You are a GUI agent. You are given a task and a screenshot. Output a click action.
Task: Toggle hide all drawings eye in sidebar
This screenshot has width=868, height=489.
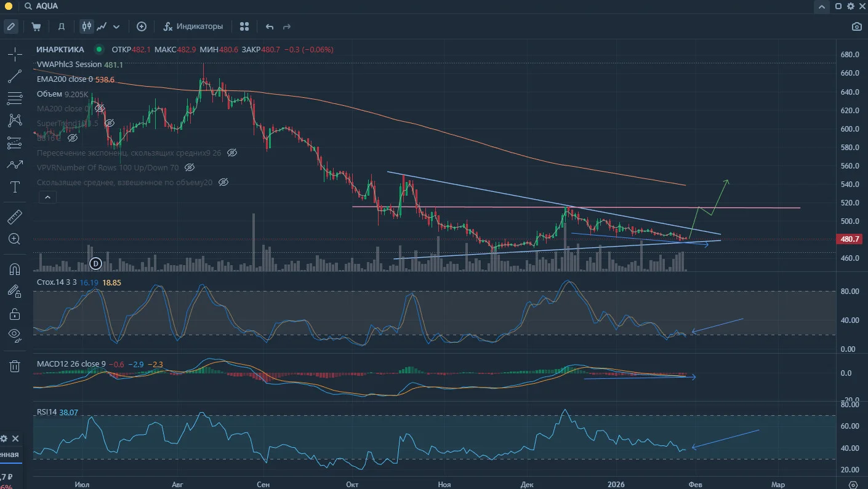(x=15, y=335)
